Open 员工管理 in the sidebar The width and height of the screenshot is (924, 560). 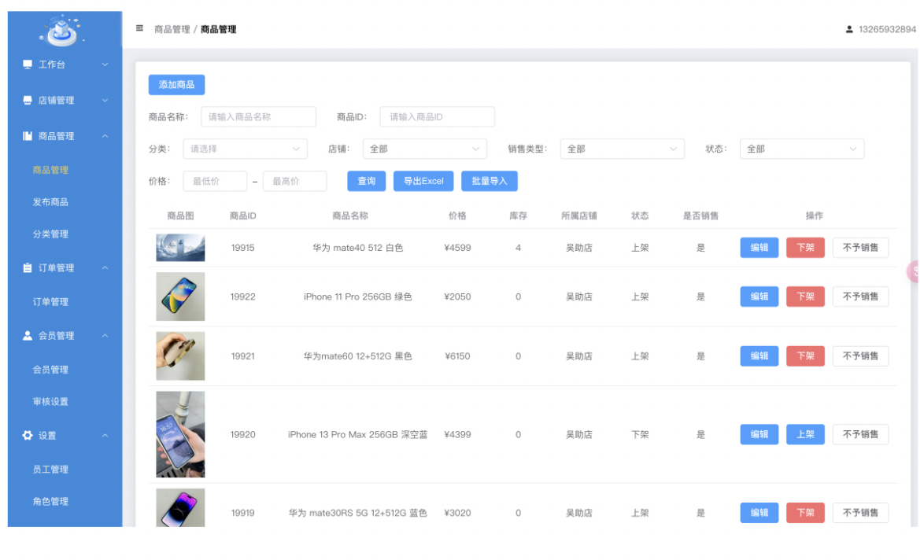[x=50, y=470]
